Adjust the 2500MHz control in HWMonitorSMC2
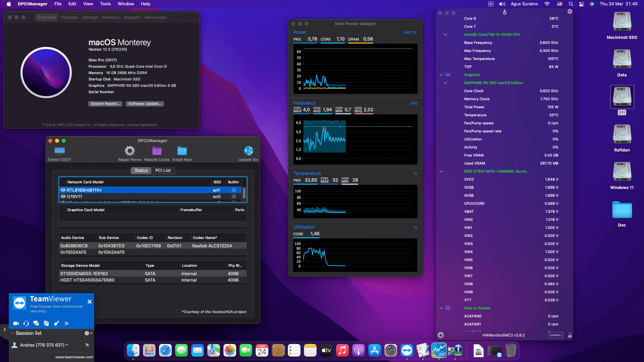Screen dimensions: 644x362 point(555,335)
